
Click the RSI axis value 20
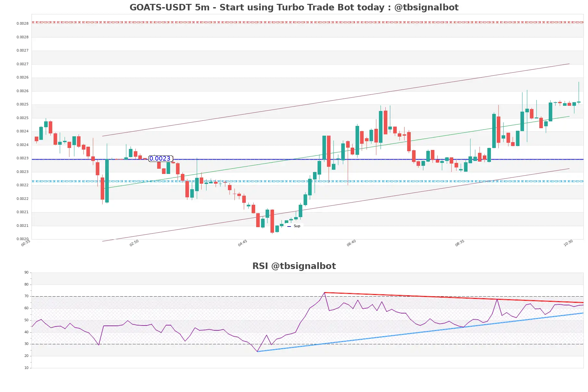(26, 356)
